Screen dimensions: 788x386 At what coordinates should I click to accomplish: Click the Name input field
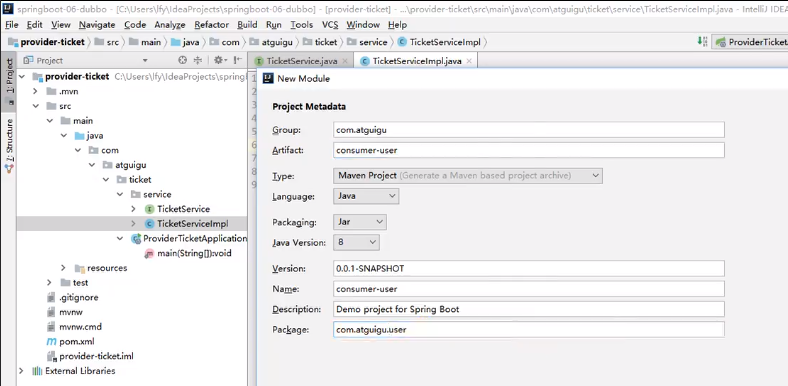point(529,289)
